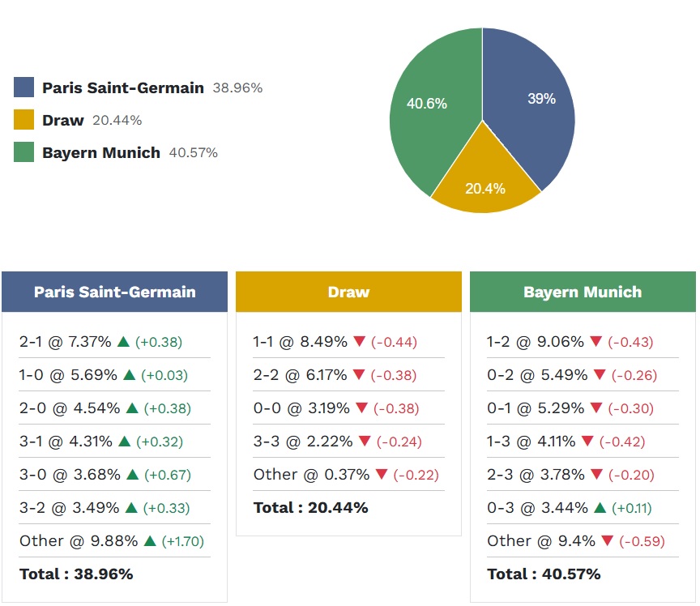Click the blue Paris Saint-Germain legend swatch

[x=24, y=87]
